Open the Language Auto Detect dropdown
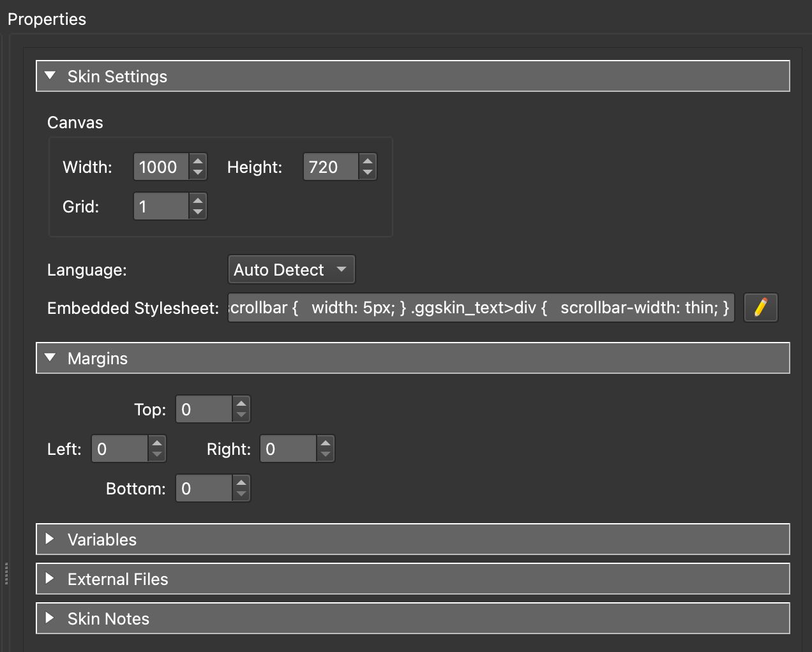The height and width of the screenshot is (652, 812). (x=291, y=269)
